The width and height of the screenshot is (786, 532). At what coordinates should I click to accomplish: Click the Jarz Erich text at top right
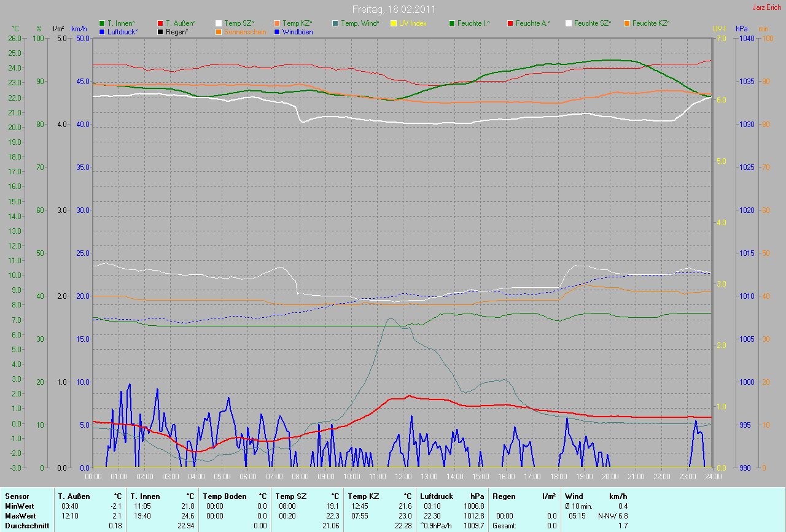pos(767,7)
